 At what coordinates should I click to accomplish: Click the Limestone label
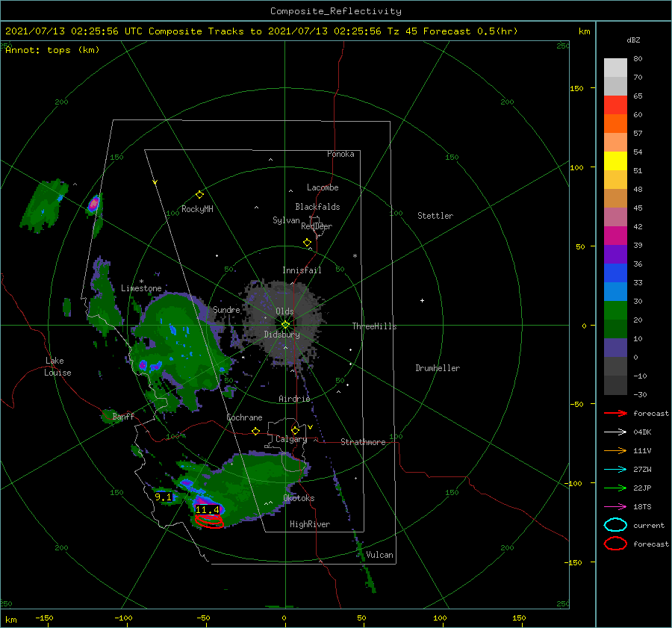141,288
